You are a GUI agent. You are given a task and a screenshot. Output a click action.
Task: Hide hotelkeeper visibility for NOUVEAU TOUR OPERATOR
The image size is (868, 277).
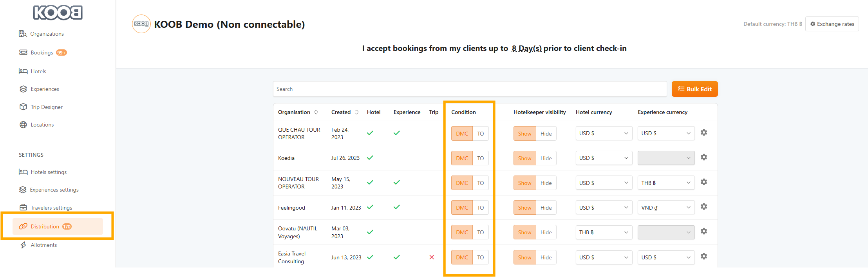tap(546, 183)
